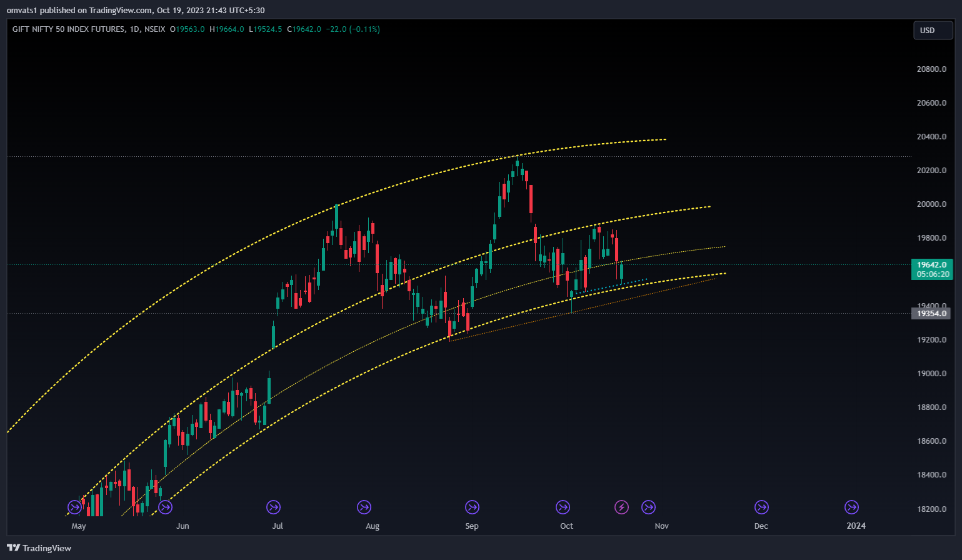This screenshot has width=962, height=560.
Task: Click the 1D interval label in header
Action: 134,29
